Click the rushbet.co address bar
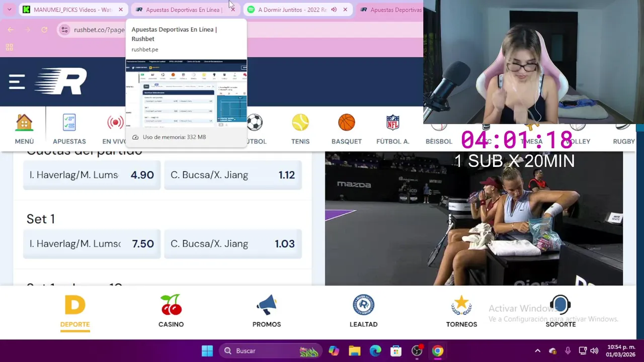 99,30
